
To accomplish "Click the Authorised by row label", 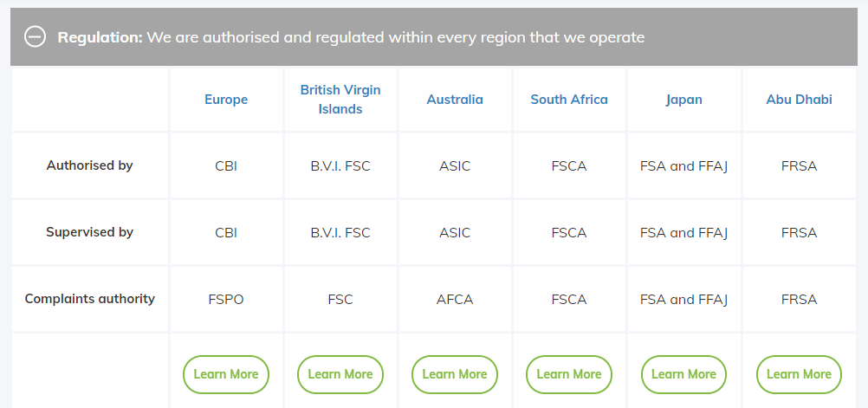I will coord(90,165).
